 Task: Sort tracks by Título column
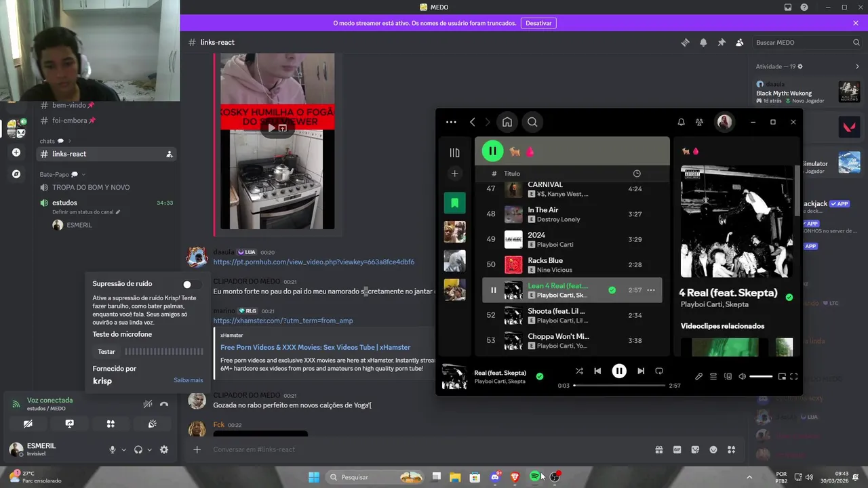click(x=512, y=174)
